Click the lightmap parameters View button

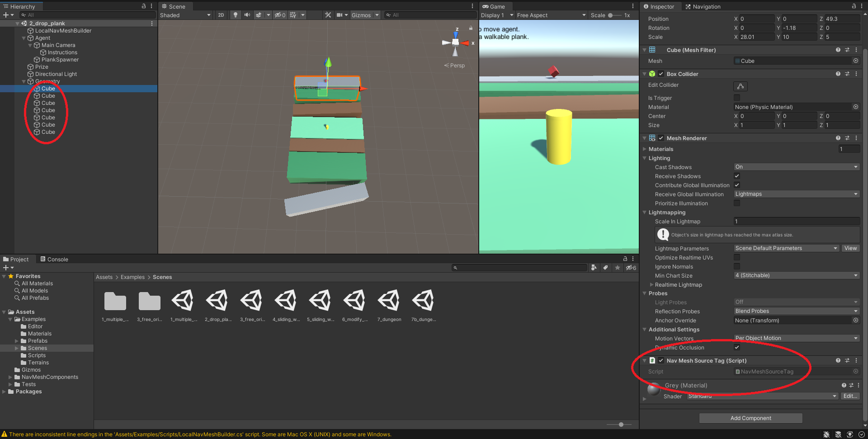click(x=850, y=248)
